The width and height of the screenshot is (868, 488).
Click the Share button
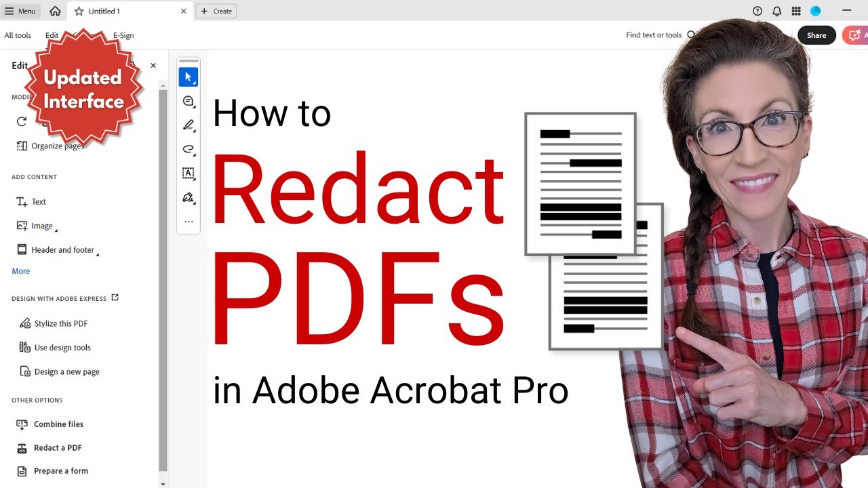click(816, 35)
